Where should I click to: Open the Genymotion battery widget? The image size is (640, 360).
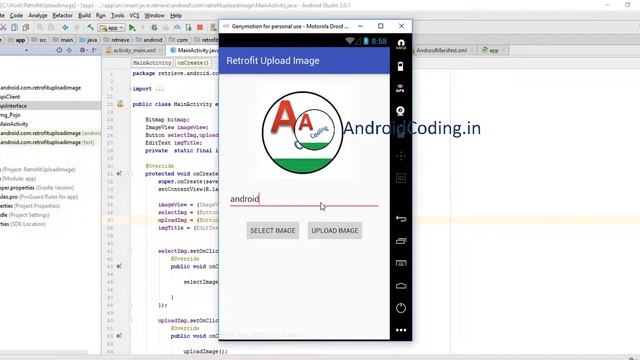400,66
